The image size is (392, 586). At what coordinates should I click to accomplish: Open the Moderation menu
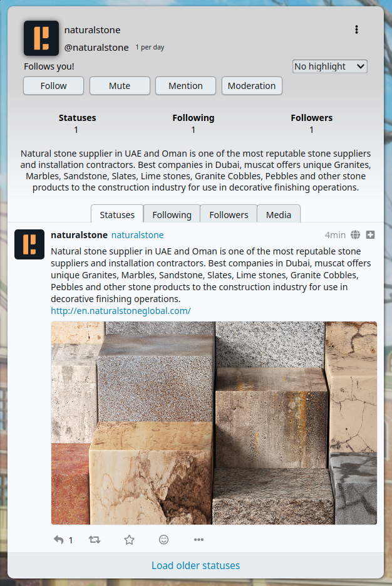coord(252,86)
